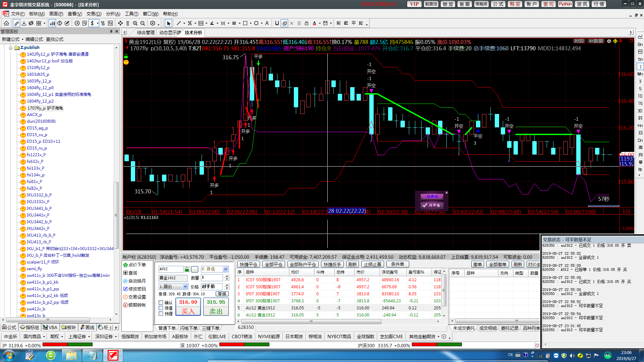Enable the 确认 checkbox

coord(161,303)
